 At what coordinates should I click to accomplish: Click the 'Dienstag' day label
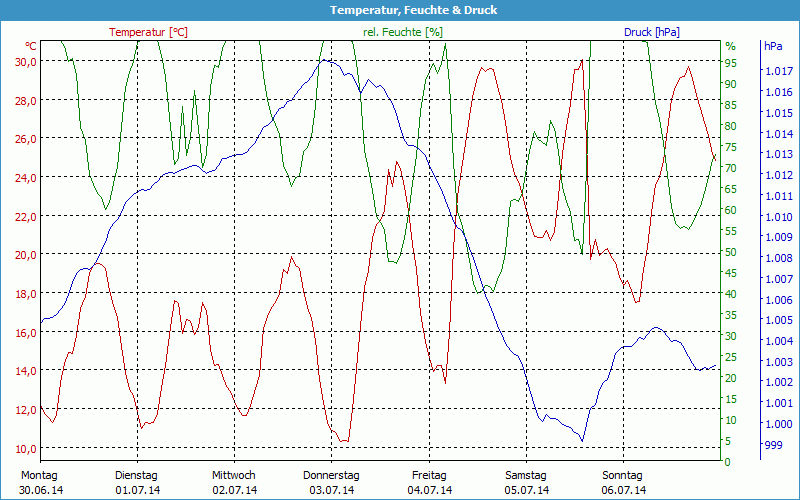coord(136,476)
